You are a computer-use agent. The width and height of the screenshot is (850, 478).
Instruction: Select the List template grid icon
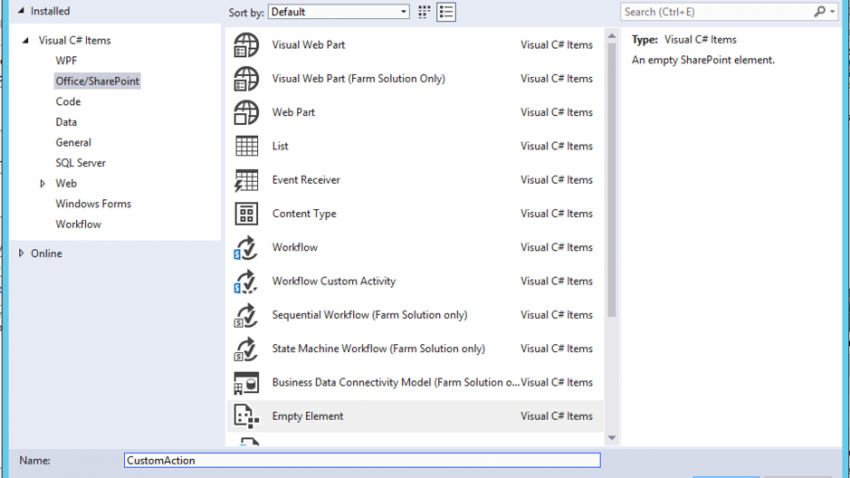(x=246, y=146)
